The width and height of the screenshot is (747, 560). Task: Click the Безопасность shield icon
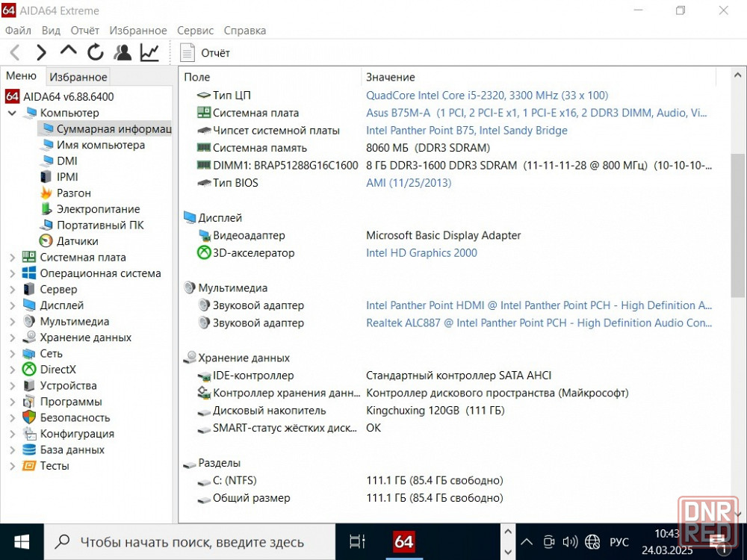point(29,417)
